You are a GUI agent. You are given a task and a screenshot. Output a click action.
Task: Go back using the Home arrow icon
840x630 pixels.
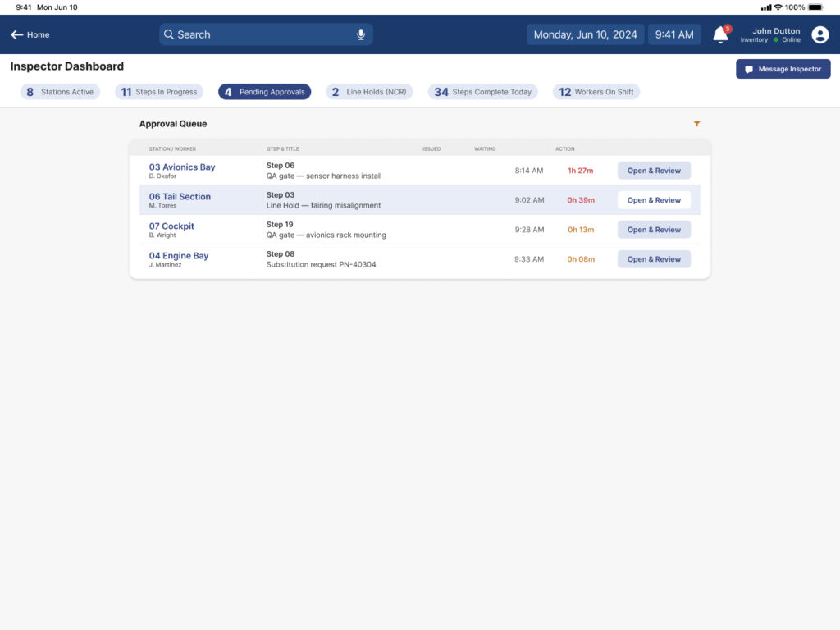(x=17, y=34)
